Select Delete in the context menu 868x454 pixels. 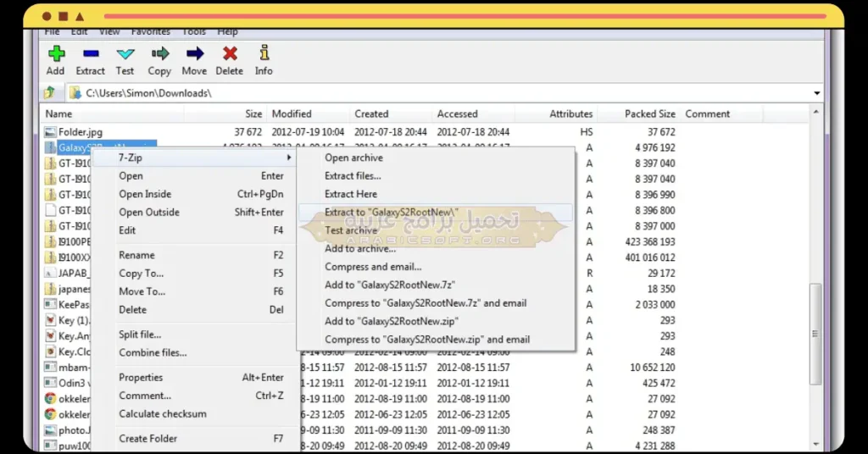pyautogui.click(x=194, y=310)
